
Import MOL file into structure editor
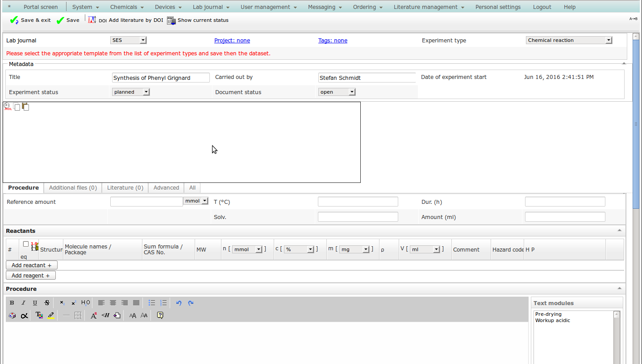tap(7, 107)
